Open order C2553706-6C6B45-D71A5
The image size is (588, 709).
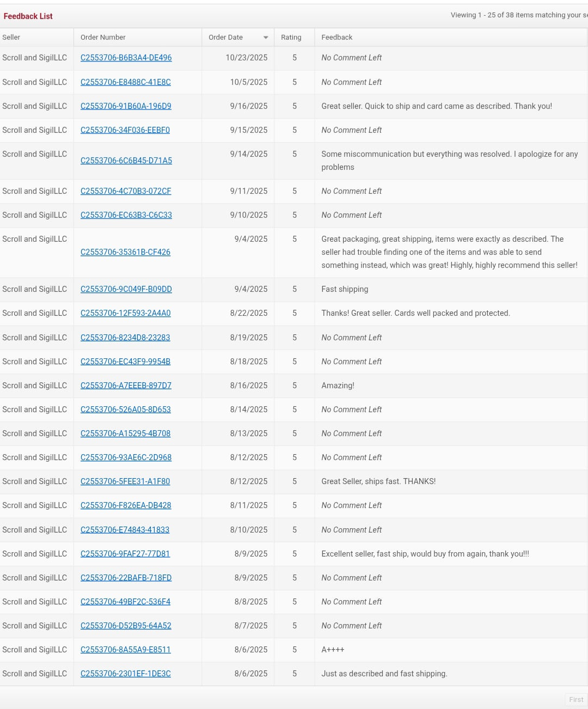point(126,161)
